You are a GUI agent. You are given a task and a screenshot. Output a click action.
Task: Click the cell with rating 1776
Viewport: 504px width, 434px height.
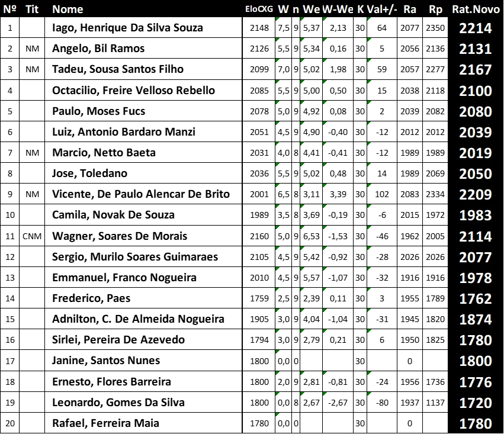[475, 382]
